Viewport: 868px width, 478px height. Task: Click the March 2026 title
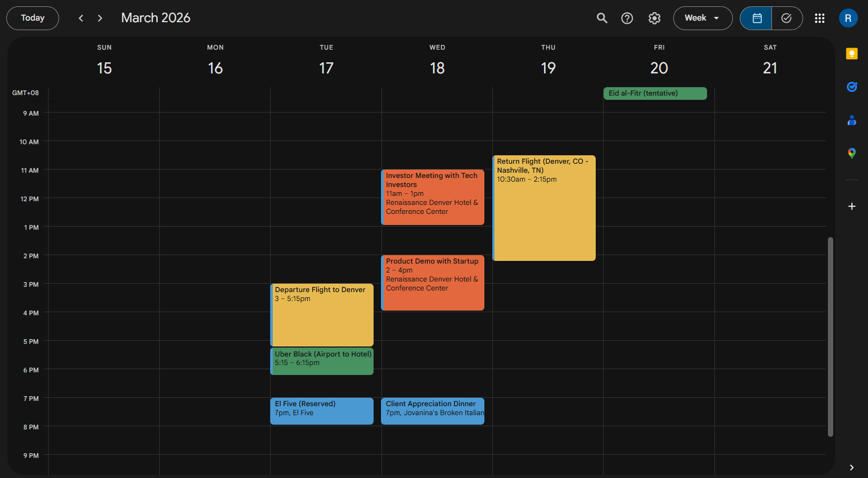click(156, 18)
